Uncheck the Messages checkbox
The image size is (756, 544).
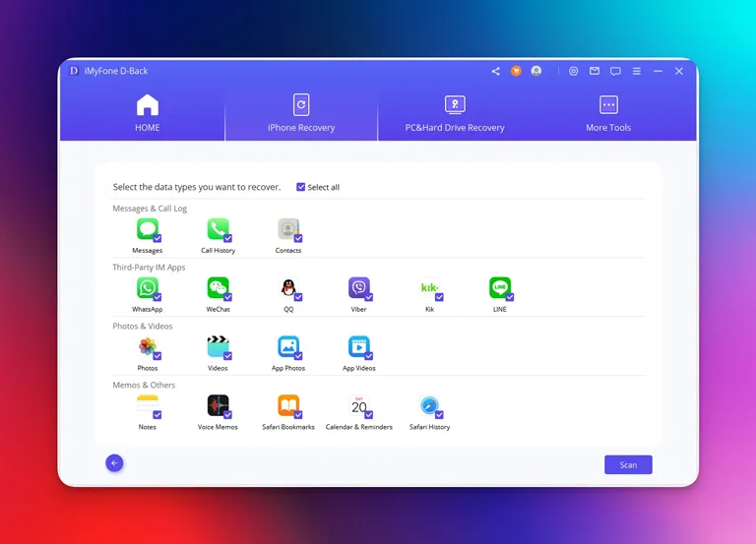point(157,238)
